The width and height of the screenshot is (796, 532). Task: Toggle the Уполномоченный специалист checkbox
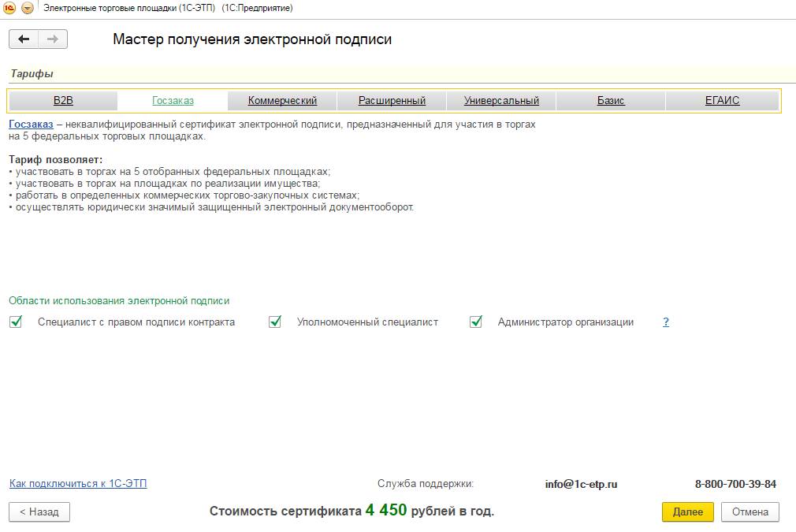pyautogui.click(x=275, y=322)
